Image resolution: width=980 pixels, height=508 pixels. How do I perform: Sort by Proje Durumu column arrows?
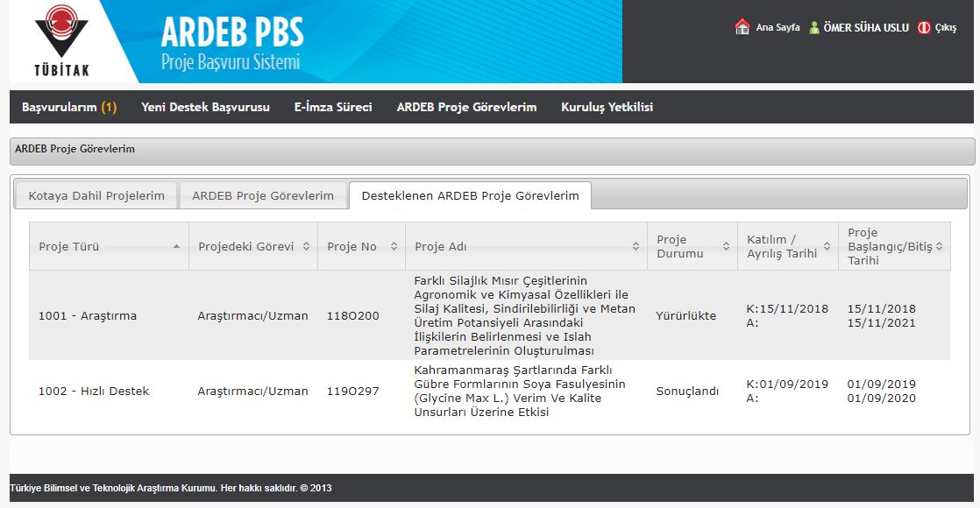tap(727, 246)
